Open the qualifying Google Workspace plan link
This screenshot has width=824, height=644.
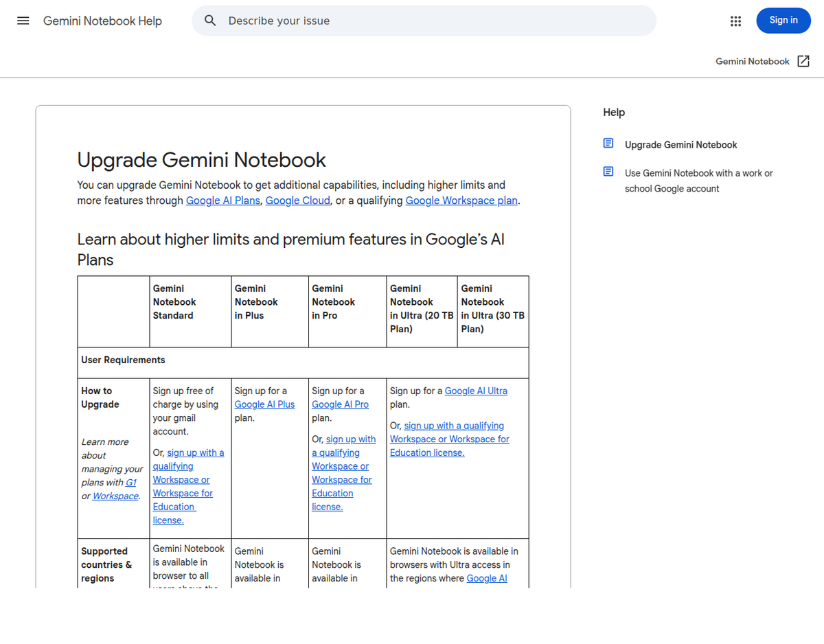(x=461, y=200)
